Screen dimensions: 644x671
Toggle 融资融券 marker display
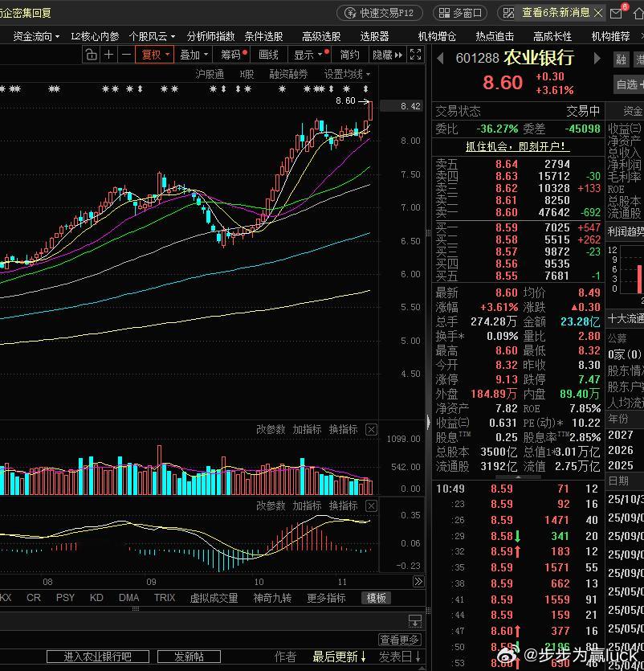point(288,74)
